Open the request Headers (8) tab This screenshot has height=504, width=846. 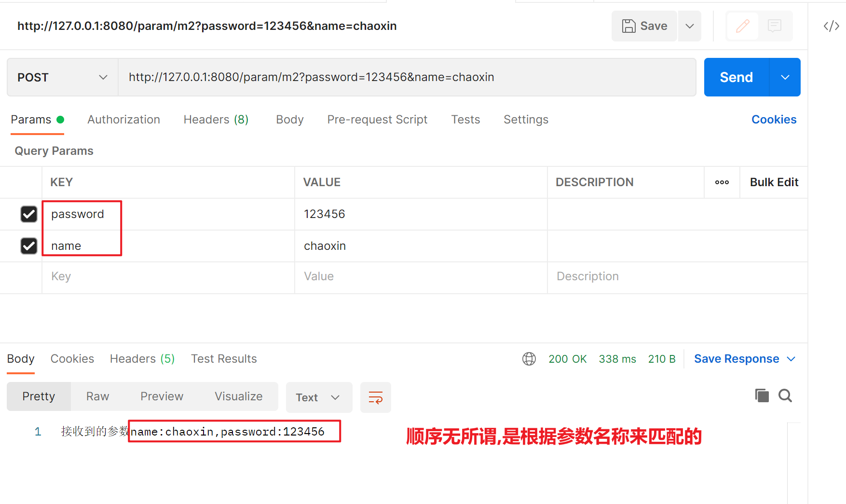pyautogui.click(x=216, y=120)
